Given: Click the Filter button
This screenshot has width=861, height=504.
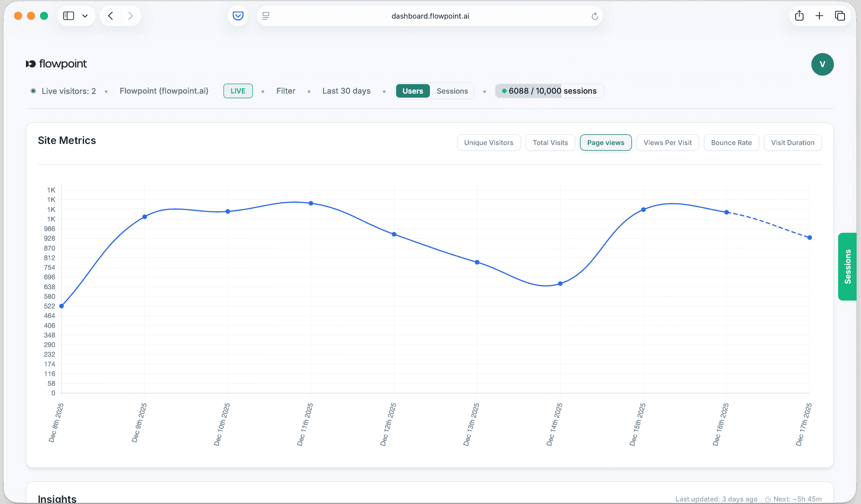Looking at the screenshot, I should click(x=285, y=91).
